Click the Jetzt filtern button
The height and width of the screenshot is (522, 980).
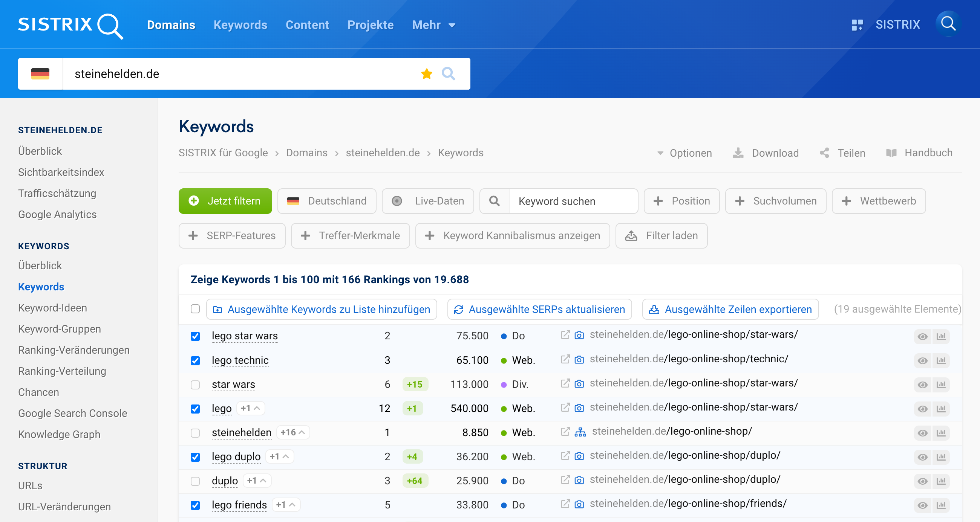225,201
